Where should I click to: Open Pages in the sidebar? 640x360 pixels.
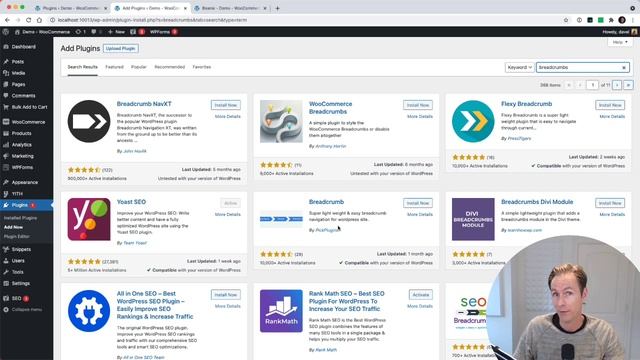[x=18, y=84]
